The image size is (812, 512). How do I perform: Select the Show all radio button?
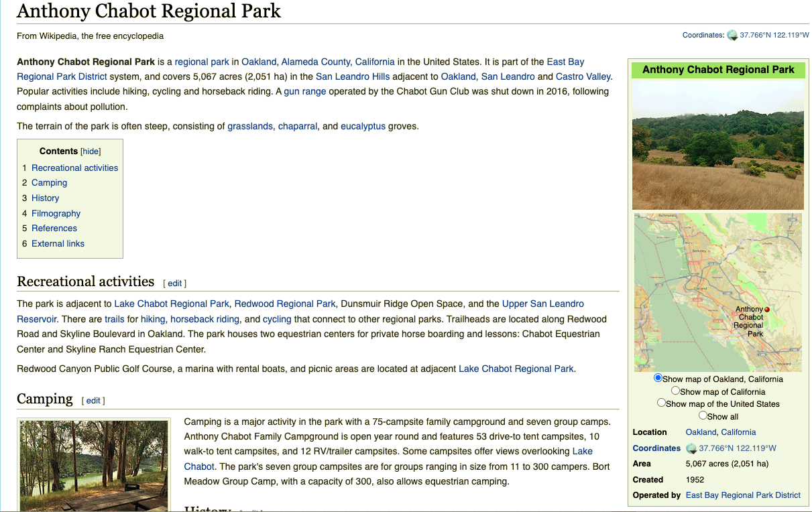point(703,415)
